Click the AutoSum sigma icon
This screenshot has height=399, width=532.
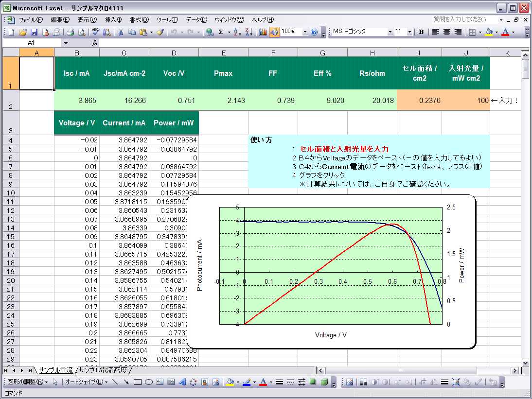point(221,32)
